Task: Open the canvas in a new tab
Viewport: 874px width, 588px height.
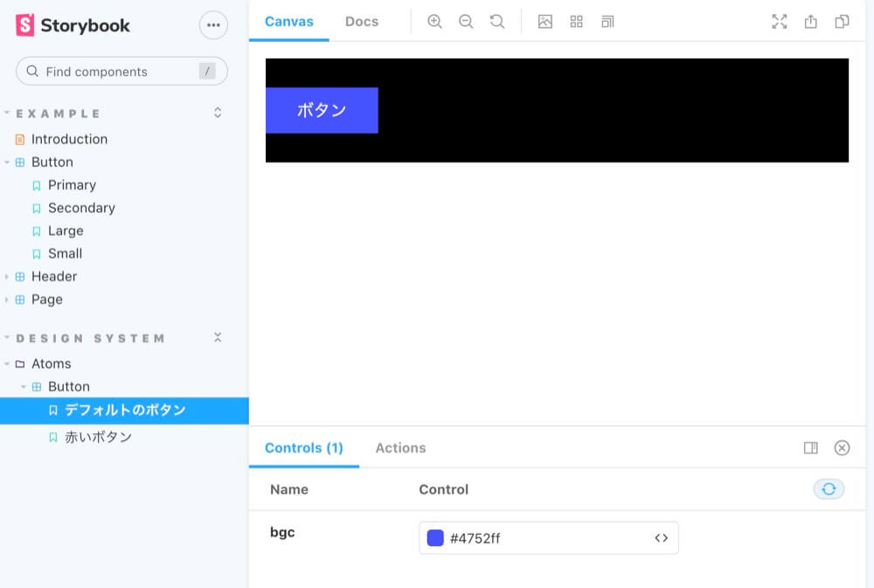Action: 808,22
